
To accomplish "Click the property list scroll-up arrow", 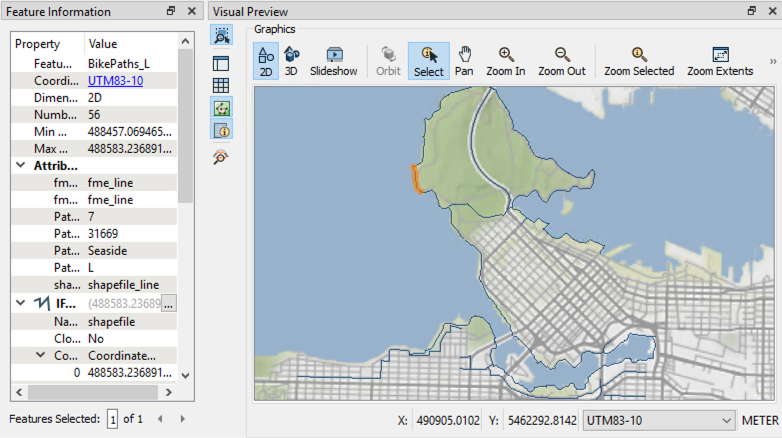I will pyautogui.click(x=186, y=41).
